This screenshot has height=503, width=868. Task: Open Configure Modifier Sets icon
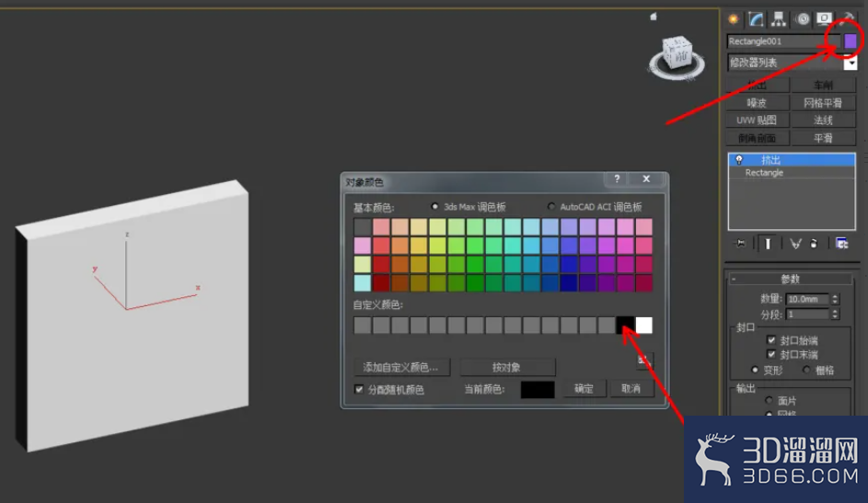(842, 243)
